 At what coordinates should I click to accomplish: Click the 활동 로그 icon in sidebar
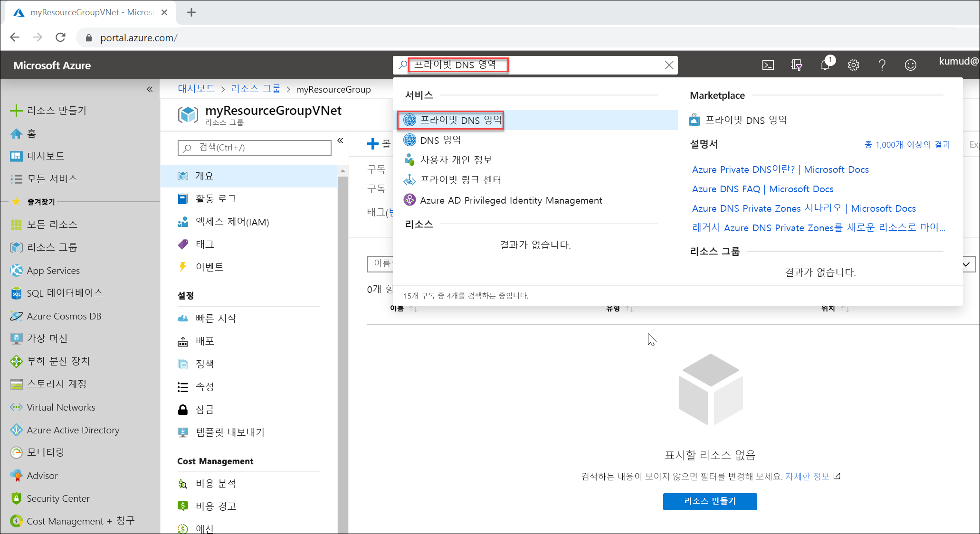tap(185, 198)
